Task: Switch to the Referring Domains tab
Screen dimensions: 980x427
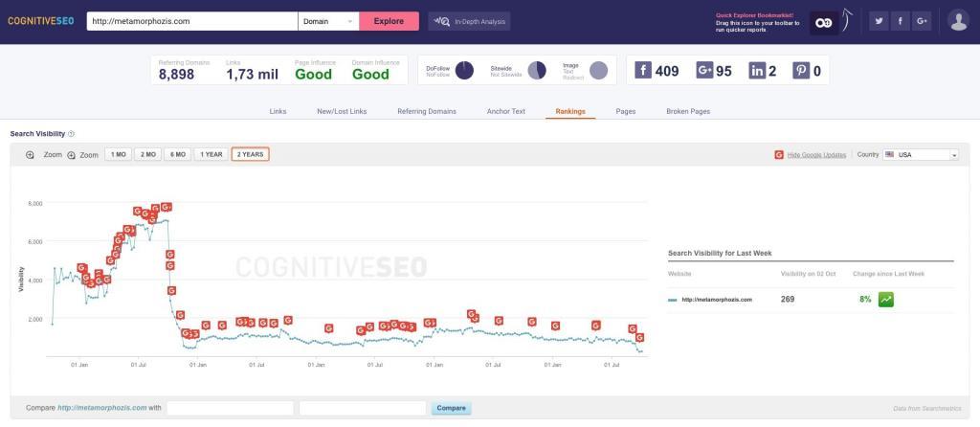Action: point(427,111)
